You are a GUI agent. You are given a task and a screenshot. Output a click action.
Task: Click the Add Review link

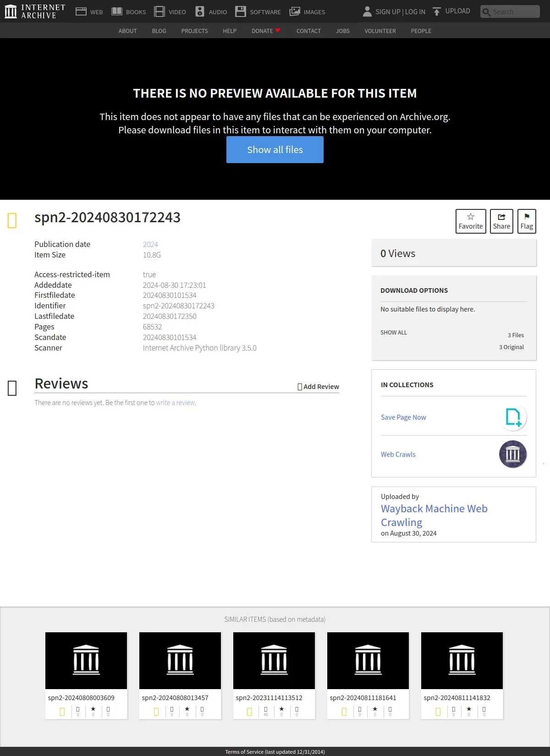[319, 387]
